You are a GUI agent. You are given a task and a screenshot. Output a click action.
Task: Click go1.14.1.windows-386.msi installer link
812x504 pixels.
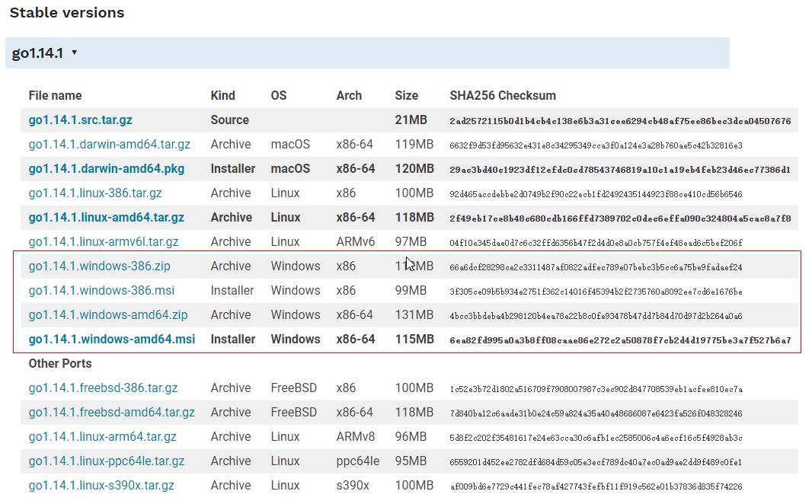pos(101,290)
